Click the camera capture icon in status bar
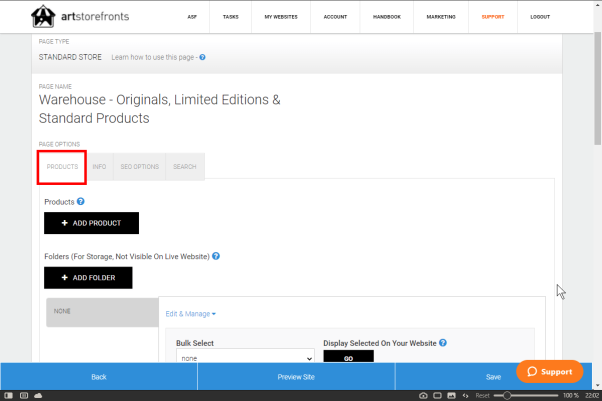Image resolution: width=602 pixels, height=401 pixels. click(x=423, y=396)
